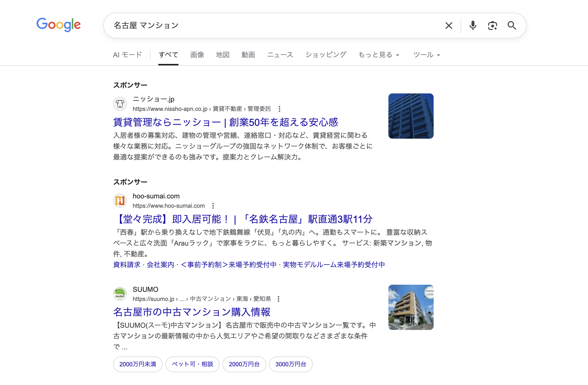588x385 pixels.
Task: Click the blue apartment building thumbnail
Action: point(411,116)
